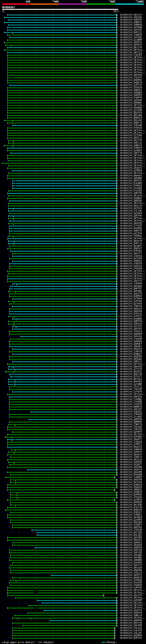
Task: Click the green ~80% legend color bar
Action: (101, 4)
